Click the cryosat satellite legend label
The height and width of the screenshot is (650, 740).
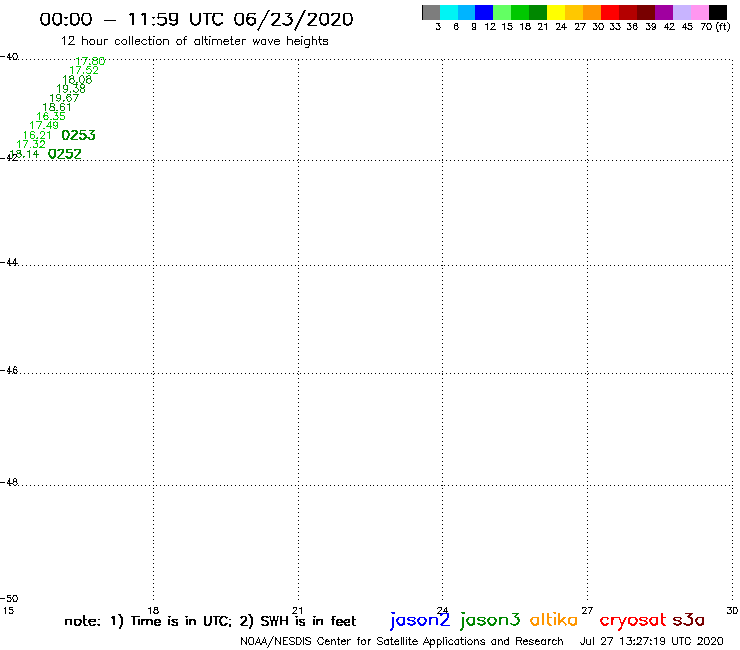click(633, 620)
